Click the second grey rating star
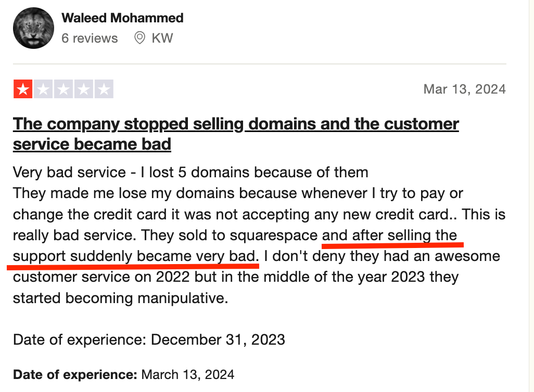 43,89
